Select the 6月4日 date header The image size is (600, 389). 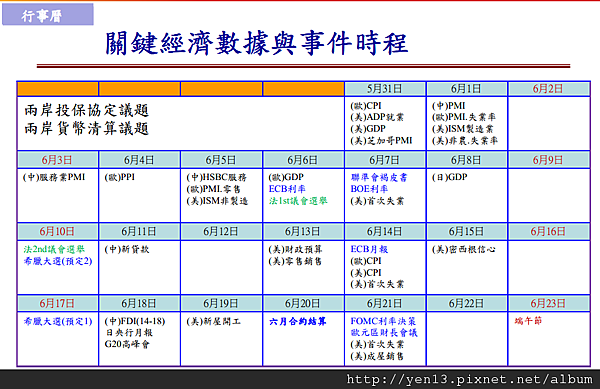139,160
